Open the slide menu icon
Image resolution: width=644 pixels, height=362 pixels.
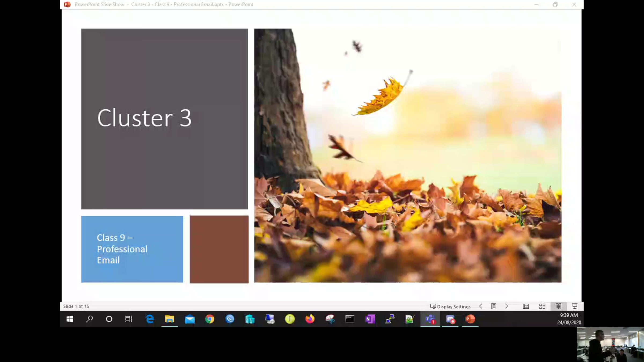493,306
